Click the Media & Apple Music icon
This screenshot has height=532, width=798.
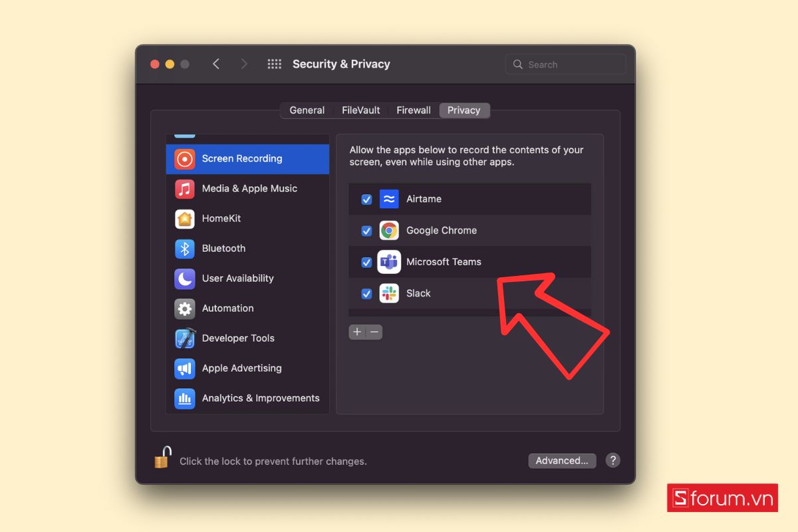point(185,189)
